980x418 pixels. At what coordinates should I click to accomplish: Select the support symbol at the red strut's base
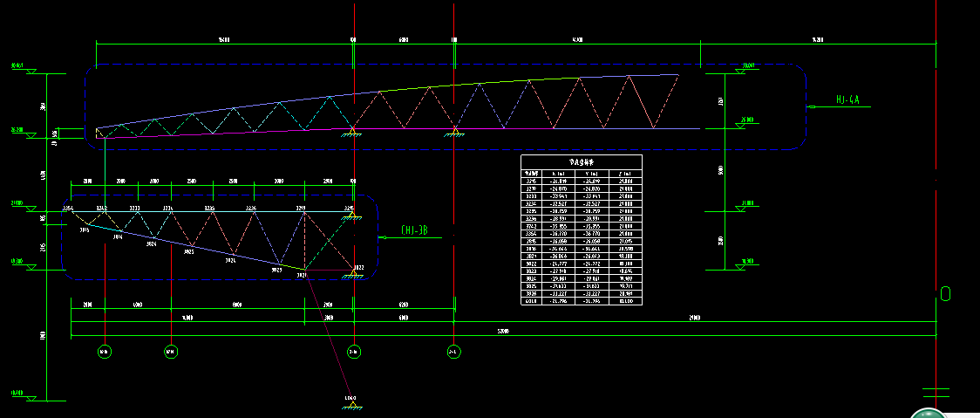(352, 406)
